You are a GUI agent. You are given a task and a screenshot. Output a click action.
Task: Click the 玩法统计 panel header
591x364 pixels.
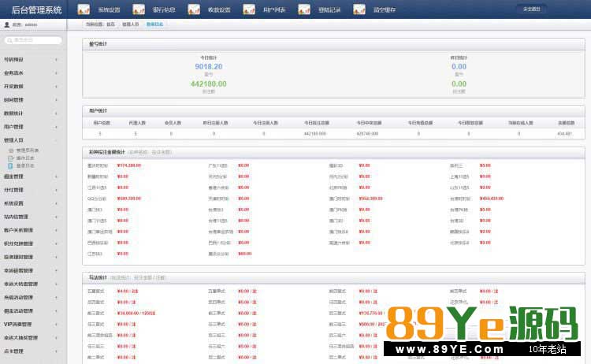coord(333,277)
